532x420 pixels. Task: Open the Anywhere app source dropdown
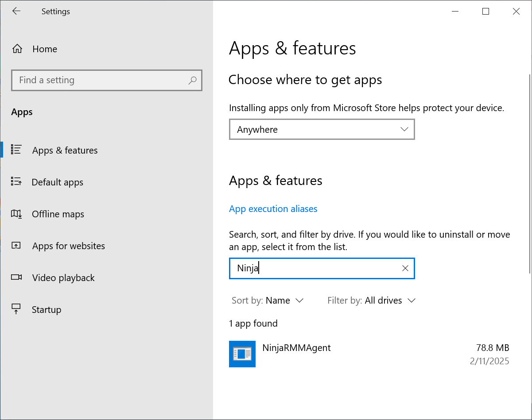click(322, 129)
